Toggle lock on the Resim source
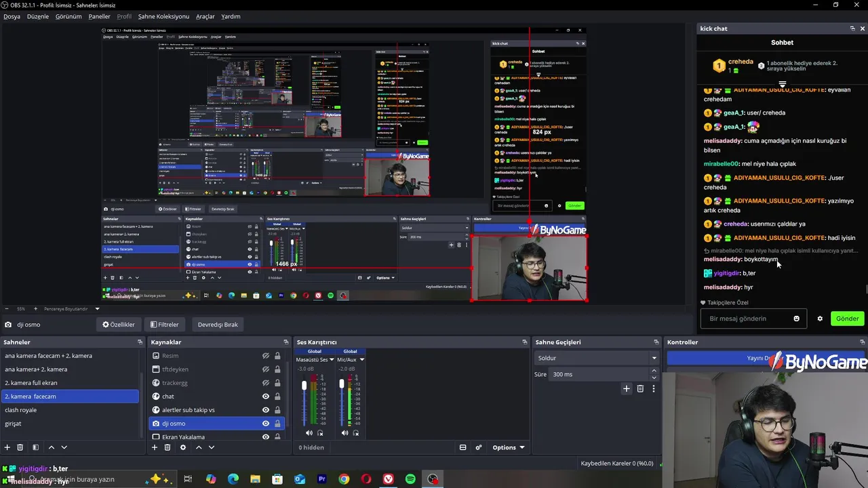This screenshot has width=868, height=488. (277, 356)
